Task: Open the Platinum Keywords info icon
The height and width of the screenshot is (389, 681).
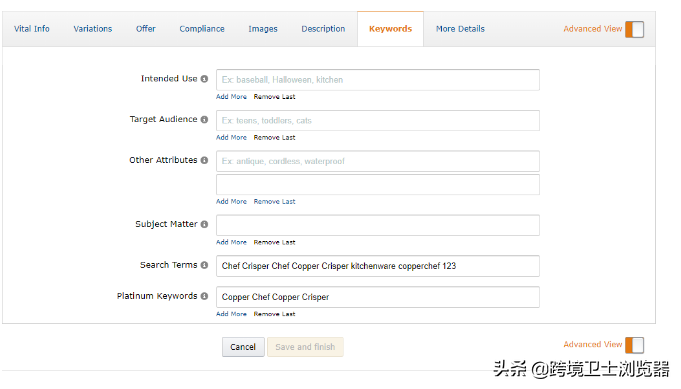Action: pyautogui.click(x=204, y=296)
